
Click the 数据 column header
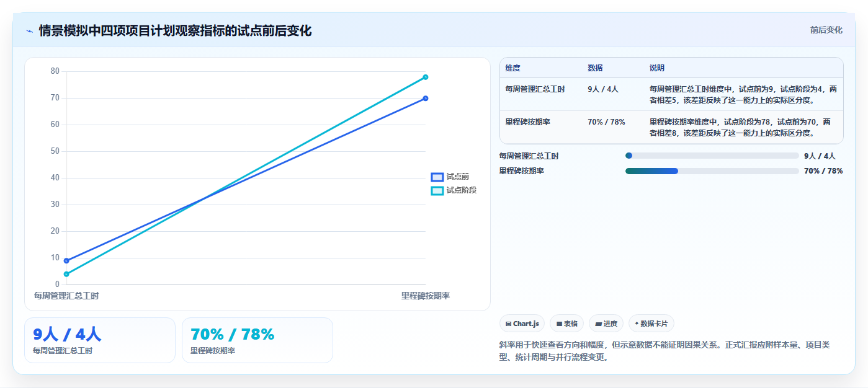click(x=595, y=68)
